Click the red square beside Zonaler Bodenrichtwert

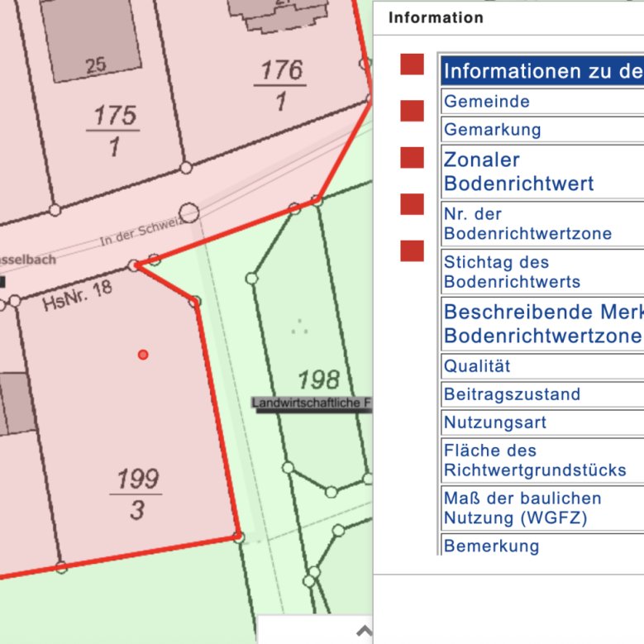(x=412, y=157)
